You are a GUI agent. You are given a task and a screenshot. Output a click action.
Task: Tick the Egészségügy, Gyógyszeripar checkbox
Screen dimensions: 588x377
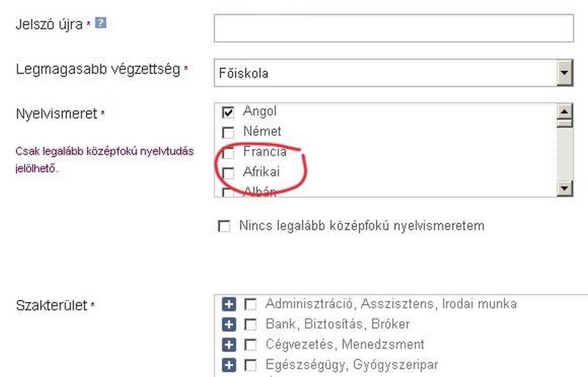click(x=250, y=365)
